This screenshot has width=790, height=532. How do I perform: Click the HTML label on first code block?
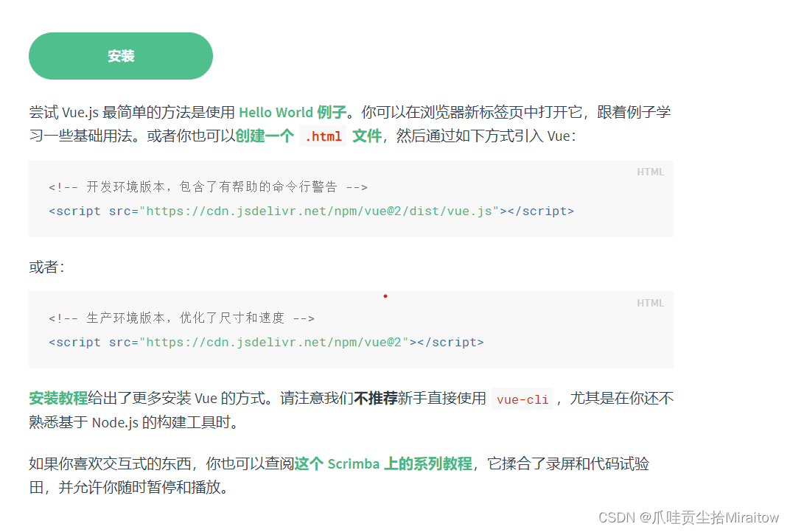(651, 172)
